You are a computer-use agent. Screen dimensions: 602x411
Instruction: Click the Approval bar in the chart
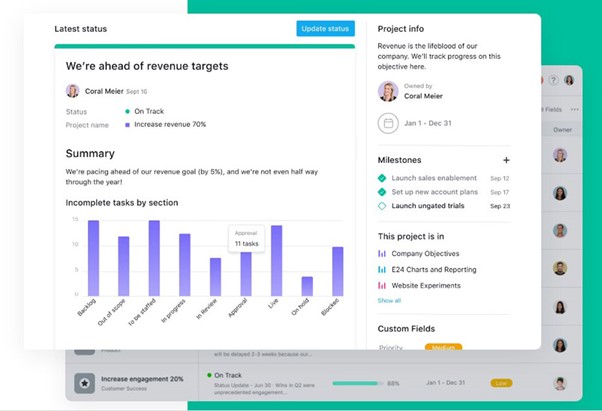click(246, 274)
